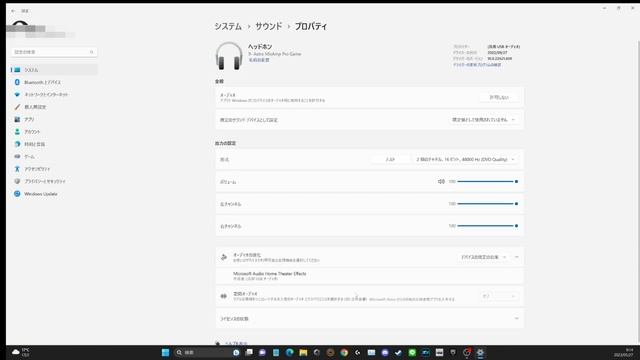Click the テスト button in 形式 row

pos(390,160)
